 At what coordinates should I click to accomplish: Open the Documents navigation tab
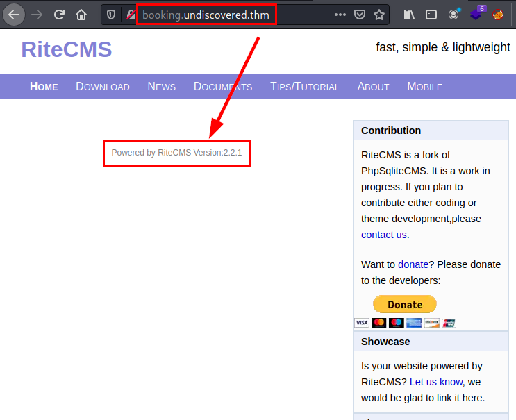223,87
